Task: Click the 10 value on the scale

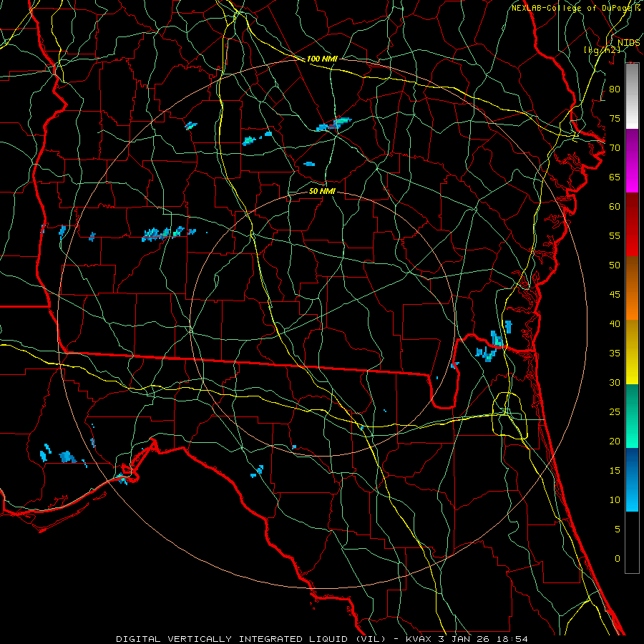Action: point(615,500)
